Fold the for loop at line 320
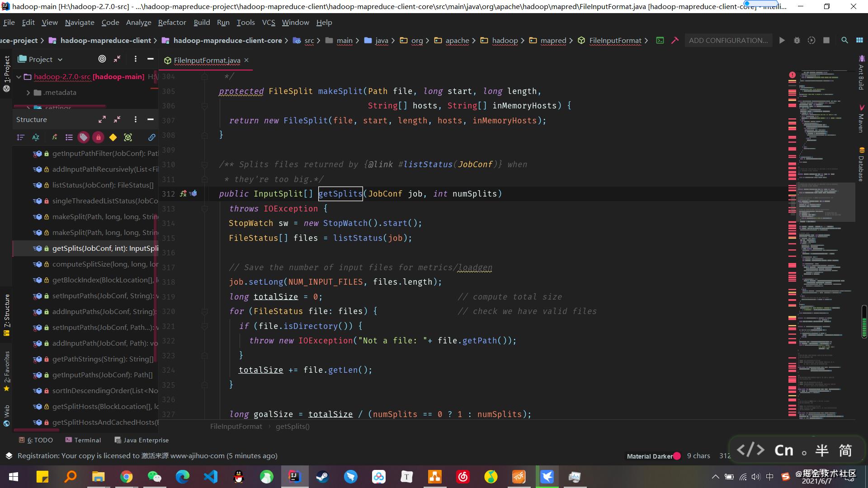The height and width of the screenshot is (488, 868). (x=204, y=311)
